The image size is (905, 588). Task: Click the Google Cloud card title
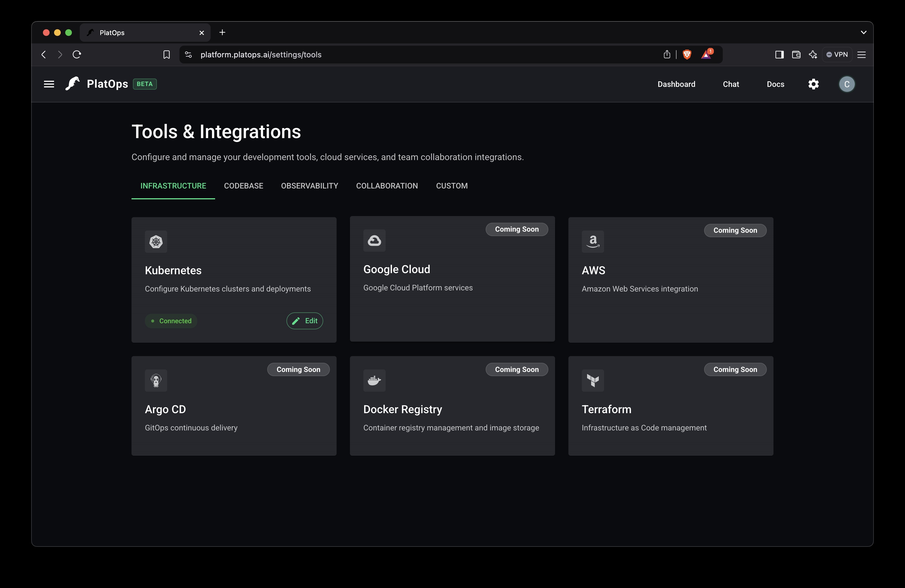[x=396, y=269]
